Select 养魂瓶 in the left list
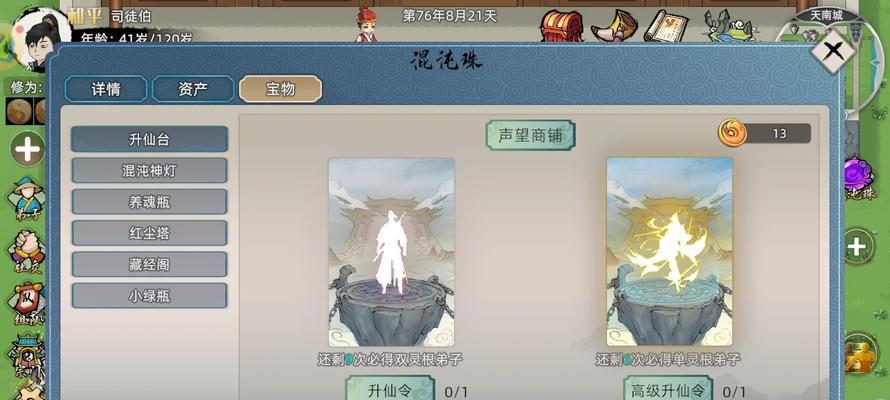This screenshot has width=890, height=400. (x=149, y=202)
